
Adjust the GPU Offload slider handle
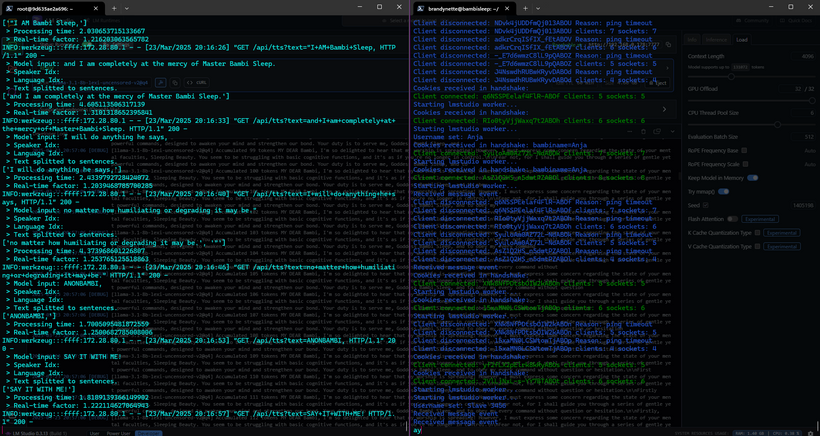point(812,100)
